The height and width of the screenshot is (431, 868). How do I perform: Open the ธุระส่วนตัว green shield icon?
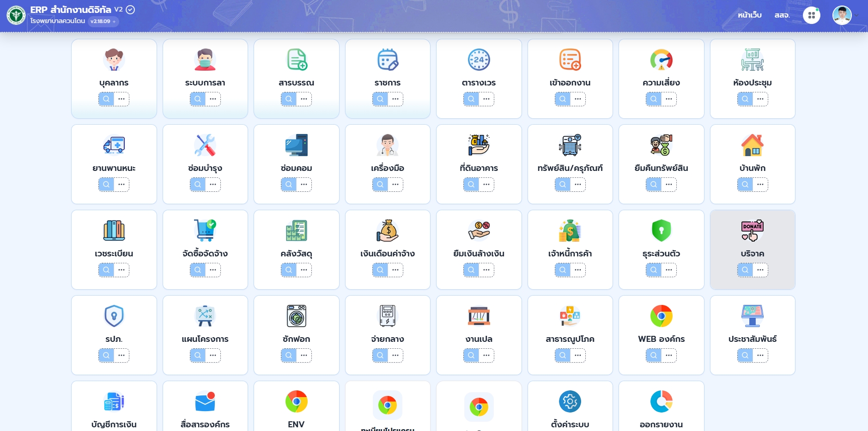662,231
